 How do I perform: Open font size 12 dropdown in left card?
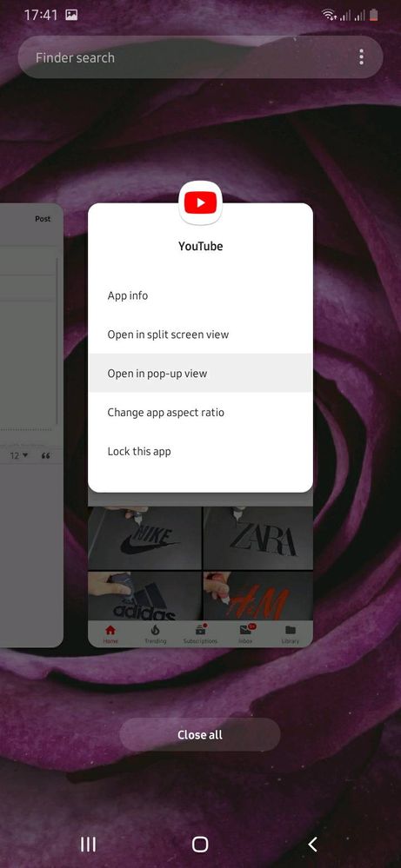click(19, 455)
